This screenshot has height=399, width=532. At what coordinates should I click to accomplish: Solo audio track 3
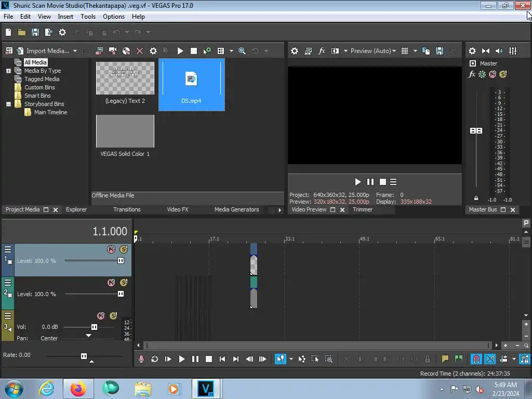click(x=113, y=316)
